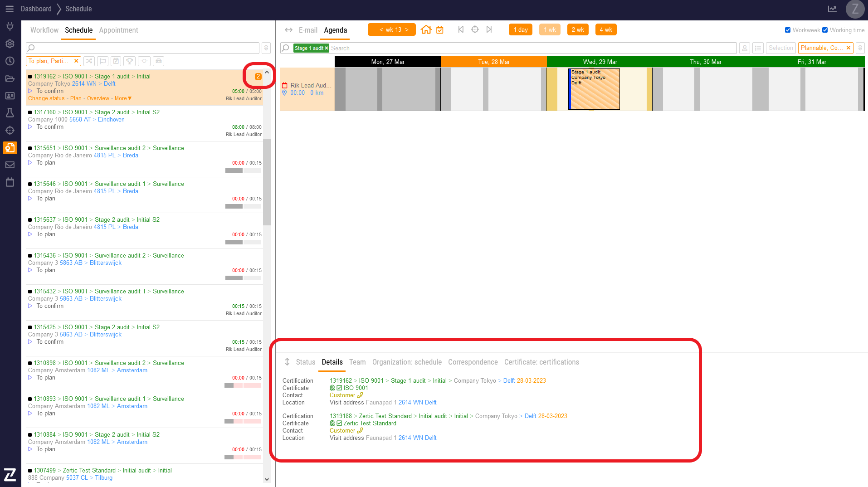Click the shuffle icon in schedule filter bar

click(89, 61)
